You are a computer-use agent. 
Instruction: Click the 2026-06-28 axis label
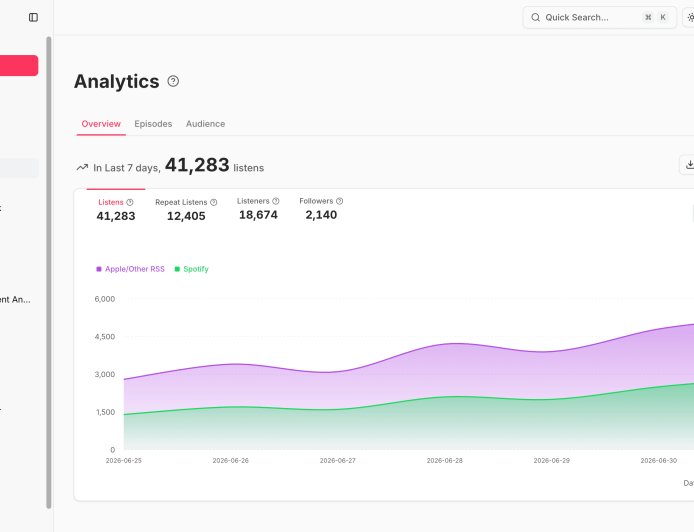[x=444, y=460]
